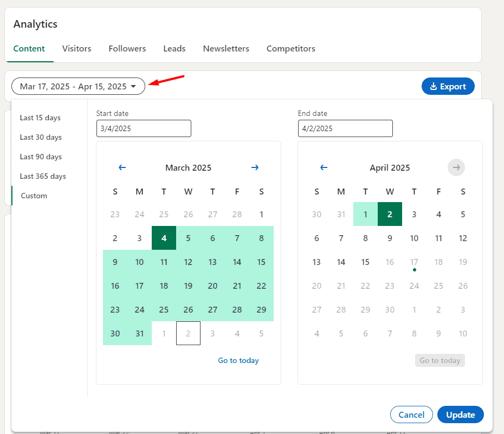504x434 pixels.
Task: Pick the Last 90 days option
Action: tap(41, 157)
